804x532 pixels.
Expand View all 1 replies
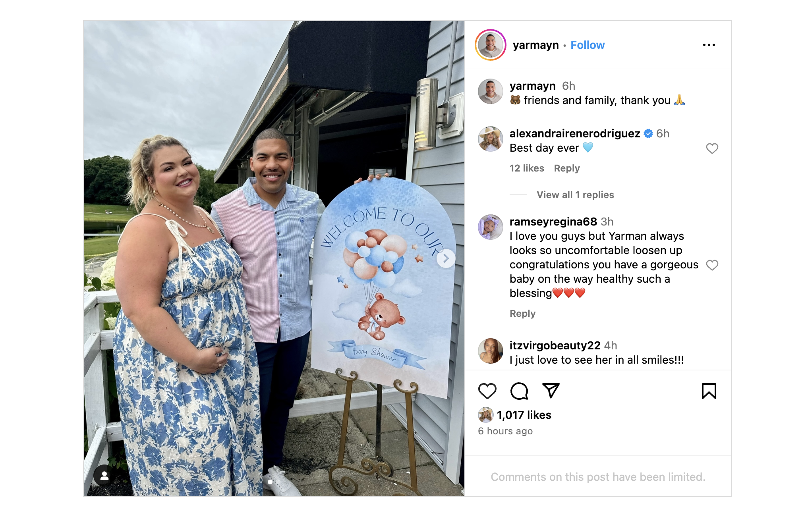click(x=575, y=195)
